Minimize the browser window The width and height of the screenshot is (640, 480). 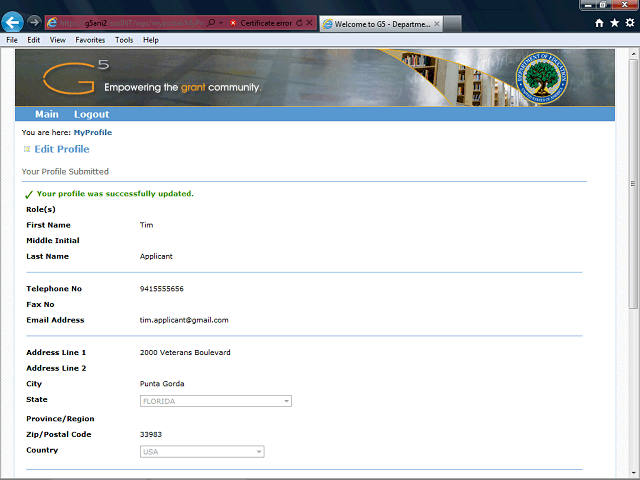pos(588,5)
